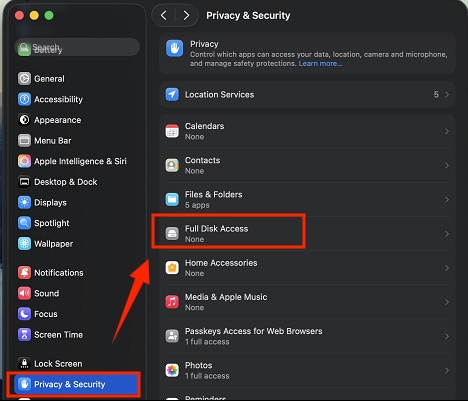Viewport: 468px width, 401px height.
Task: Select Appearance in the sidebar
Action: [76, 120]
